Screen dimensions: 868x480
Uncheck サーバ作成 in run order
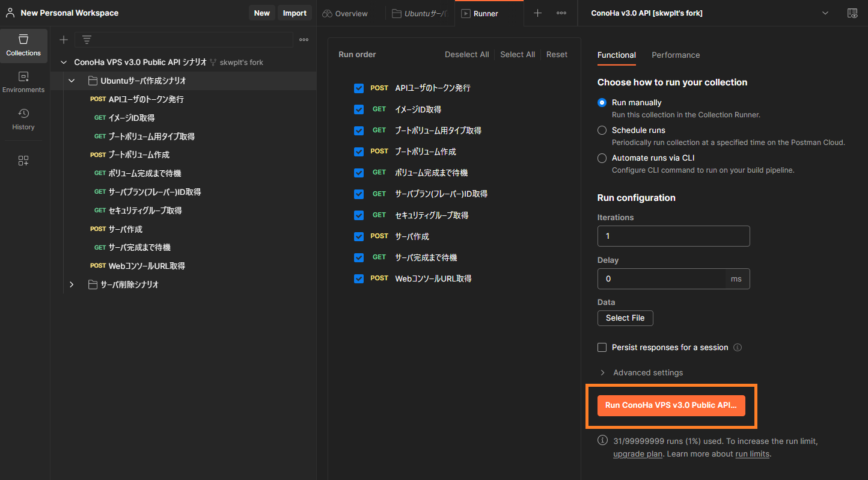[x=359, y=236]
